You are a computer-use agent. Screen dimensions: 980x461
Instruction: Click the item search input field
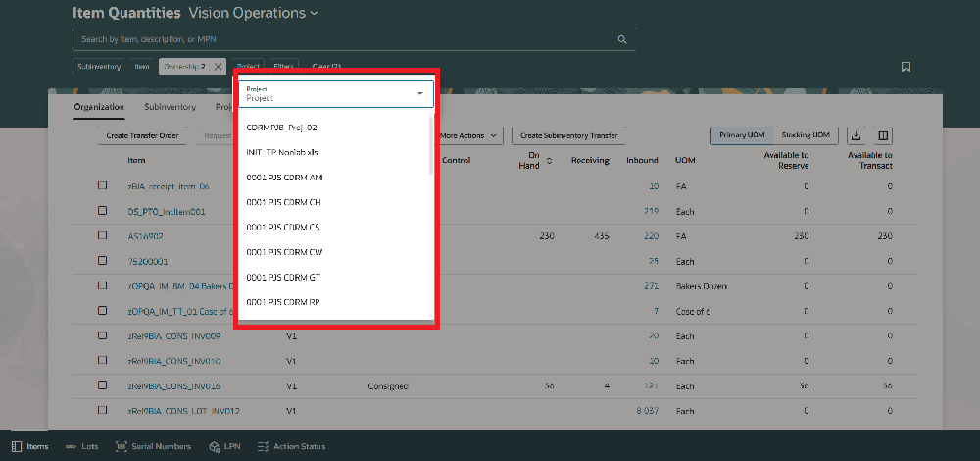[343, 40]
